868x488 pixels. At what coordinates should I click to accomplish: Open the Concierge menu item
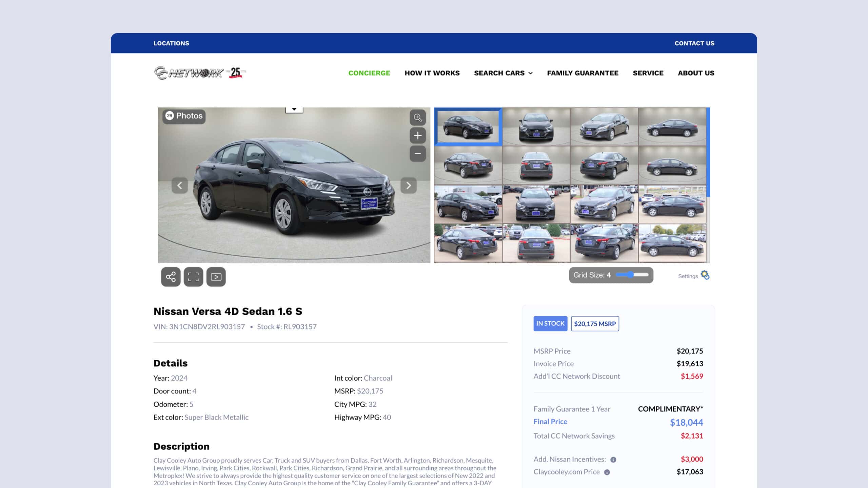[369, 73]
